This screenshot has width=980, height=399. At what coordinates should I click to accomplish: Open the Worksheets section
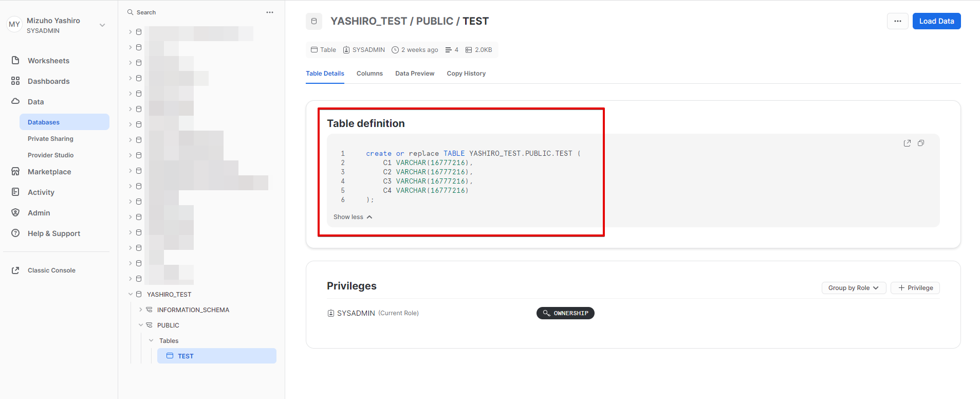click(x=48, y=61)
